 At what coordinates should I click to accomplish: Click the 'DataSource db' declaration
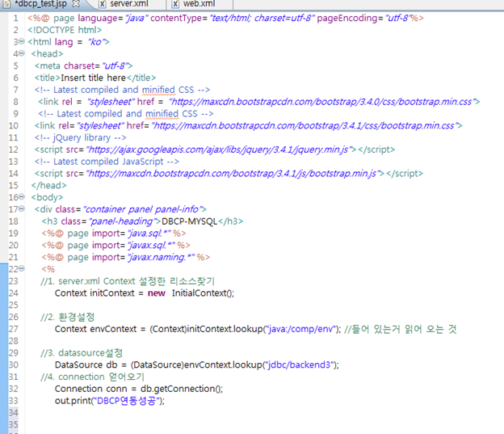coord(86,364)
